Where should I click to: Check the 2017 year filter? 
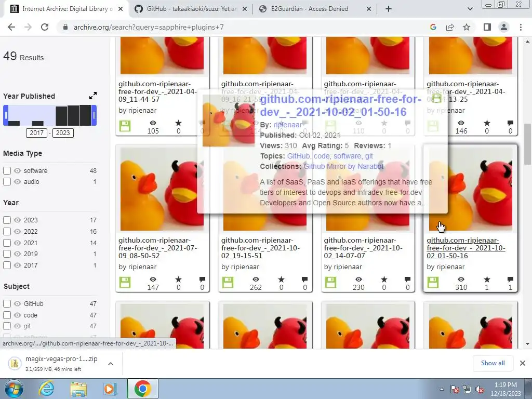pyautogui.click(x=7, y=265)
